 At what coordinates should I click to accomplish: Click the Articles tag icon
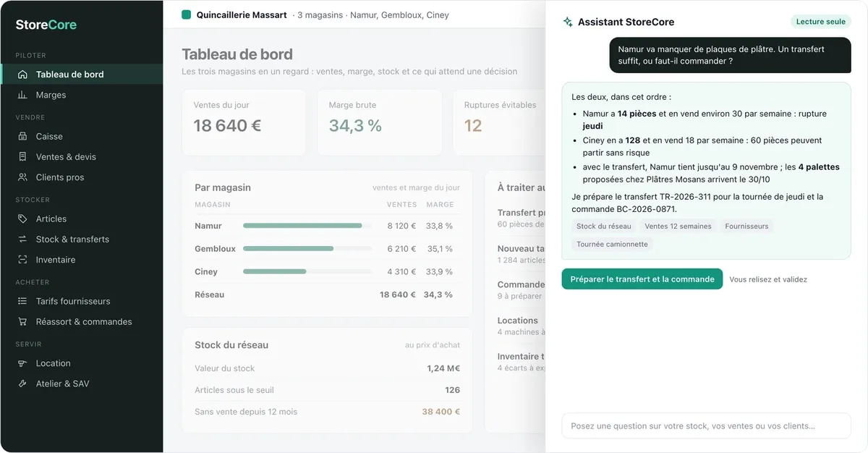(22, 219)
